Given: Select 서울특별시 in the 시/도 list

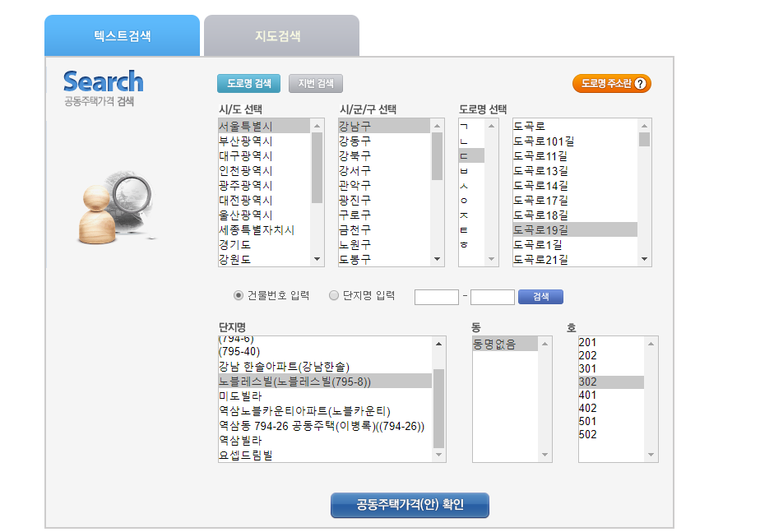Looking at the screenshot, I should pos(264,126).
